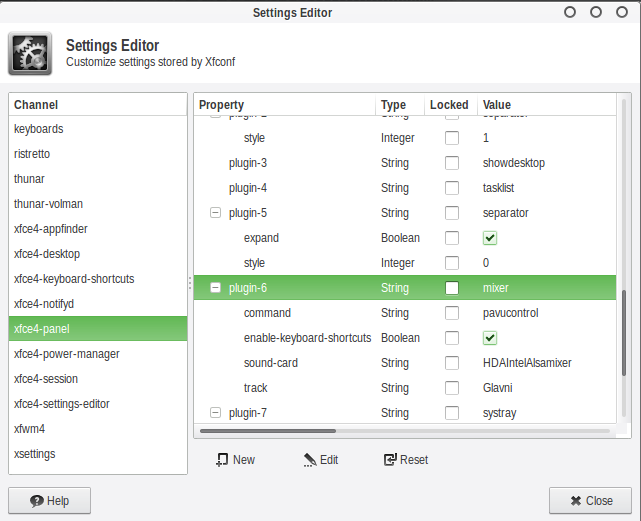
Task: Open Help for Settings Editor
Action: tap(49, 501)
